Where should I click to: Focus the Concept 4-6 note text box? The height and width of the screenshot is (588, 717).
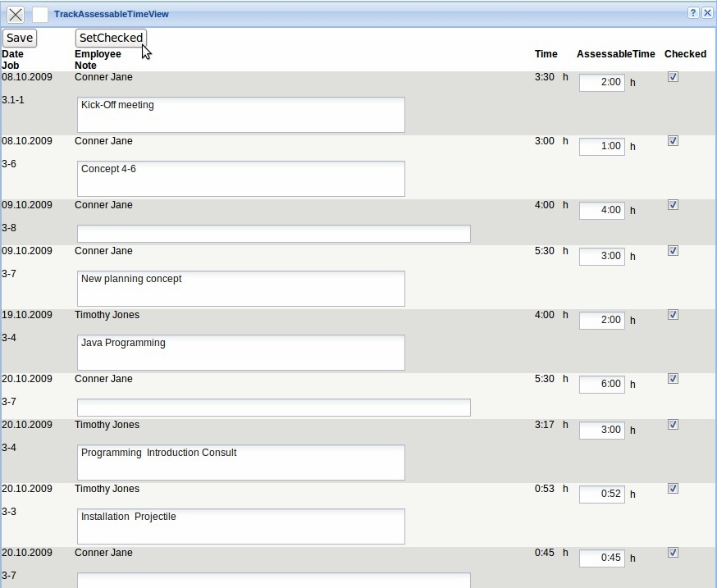tap(240, 179)
